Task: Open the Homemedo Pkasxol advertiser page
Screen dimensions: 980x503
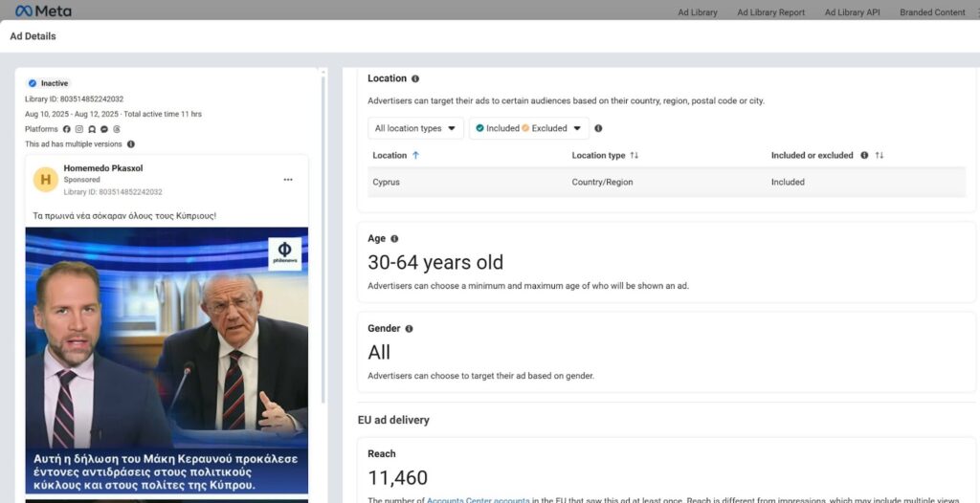Action: tap(103, 168)
